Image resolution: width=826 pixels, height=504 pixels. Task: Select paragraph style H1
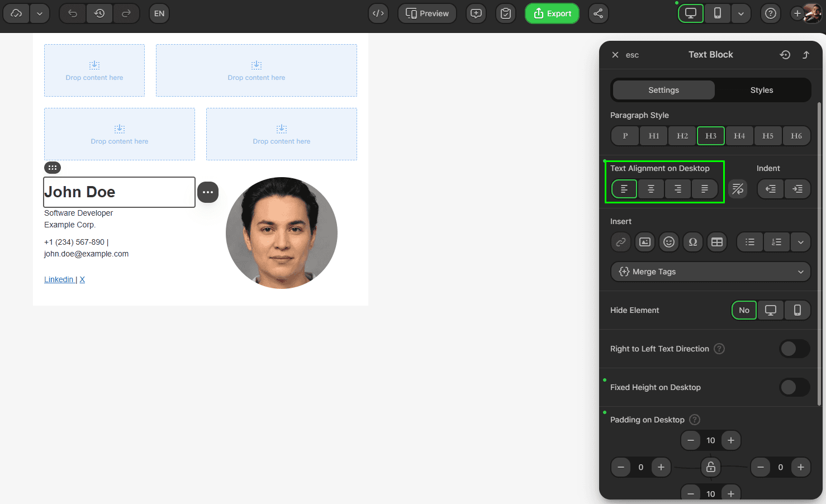(654, 136)
